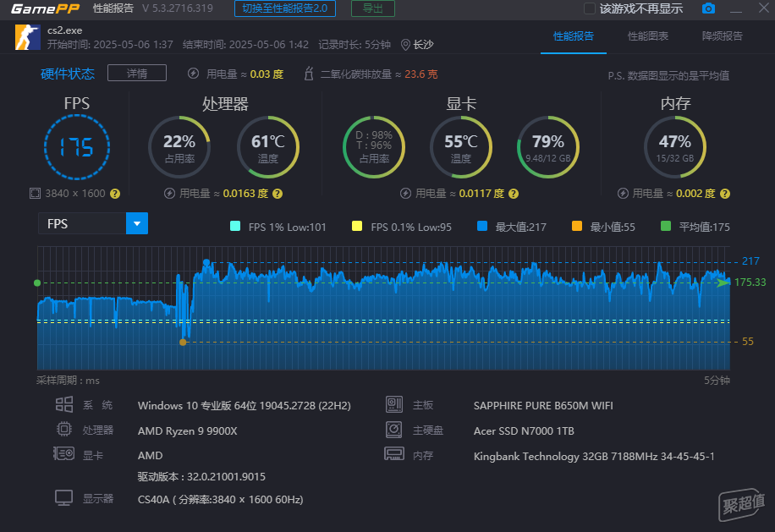Click the memory module icon beside 内存 row

(x=394, y=454)
